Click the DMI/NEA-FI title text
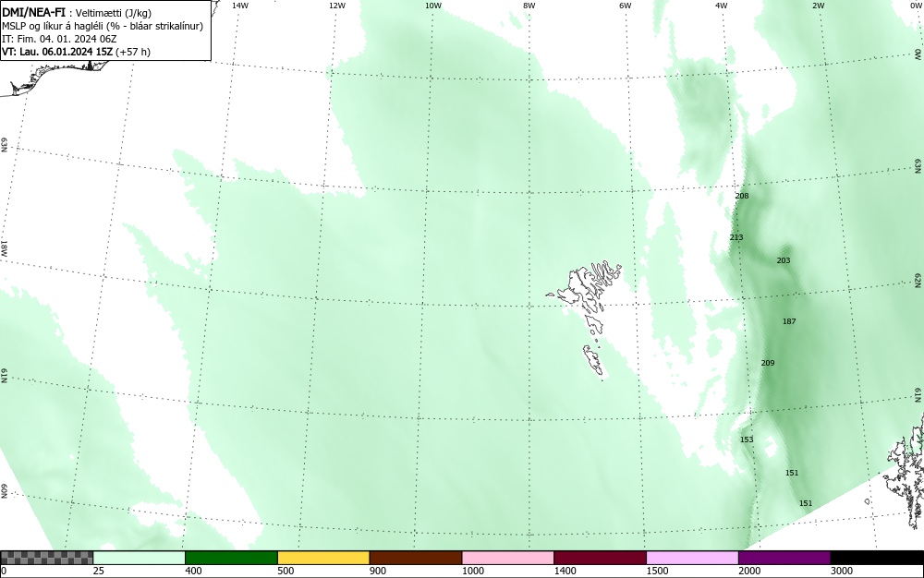924x578 pixels. tap(33, 12)
